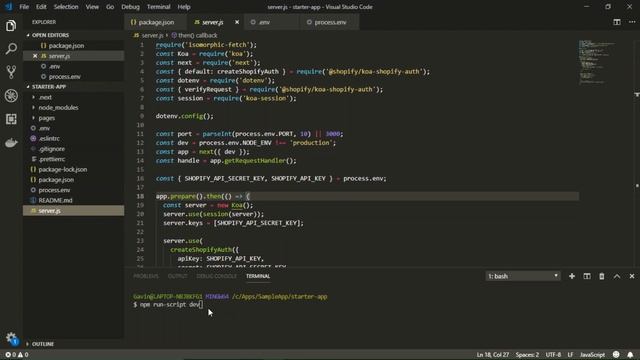
Task: Open .gitignore file in explorer
Action: (x=51, y=149)
